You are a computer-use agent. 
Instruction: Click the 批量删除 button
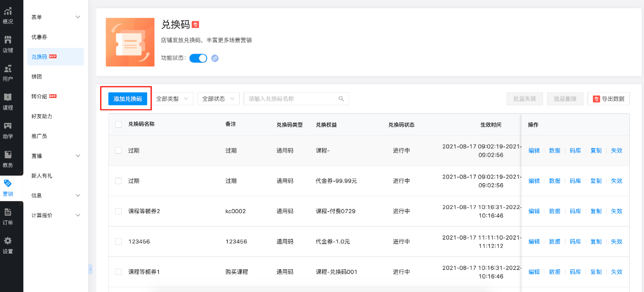pyautogui.click(x=565, y=99)
